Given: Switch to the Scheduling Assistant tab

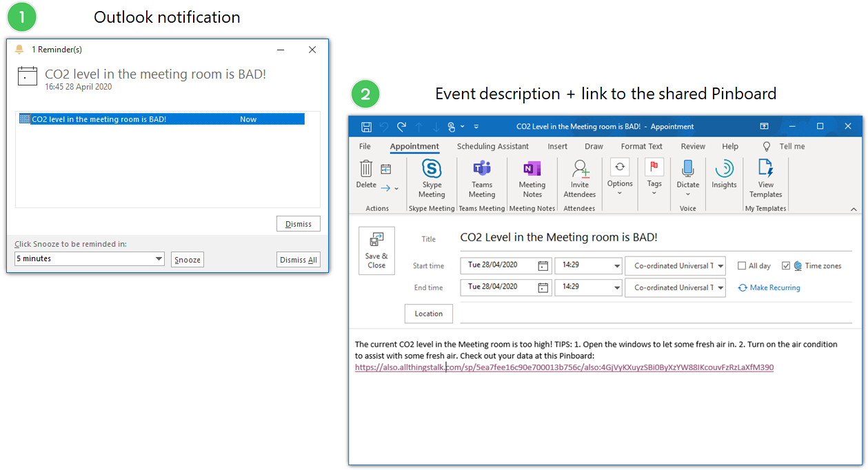Looking at the screenshot, I should click(493, 147).
